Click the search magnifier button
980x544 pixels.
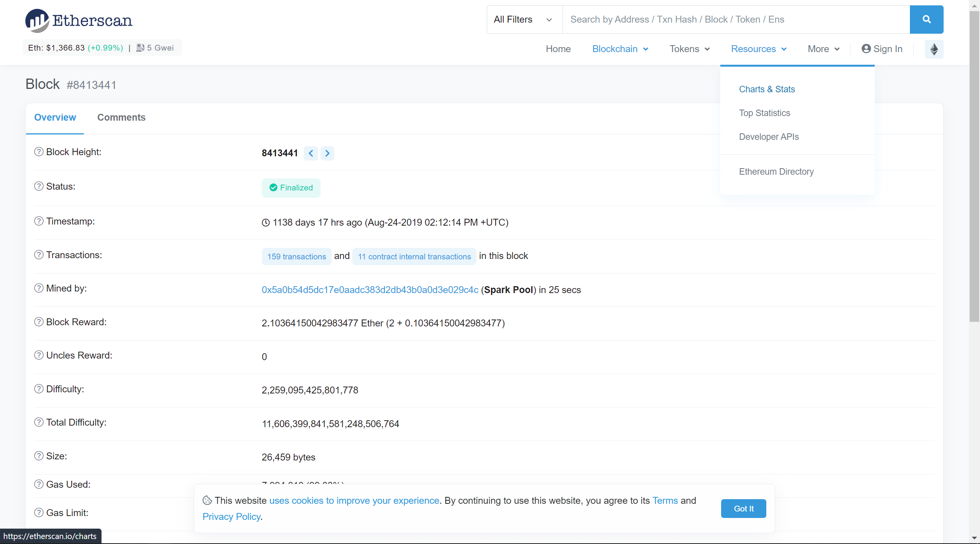[926, 20]
